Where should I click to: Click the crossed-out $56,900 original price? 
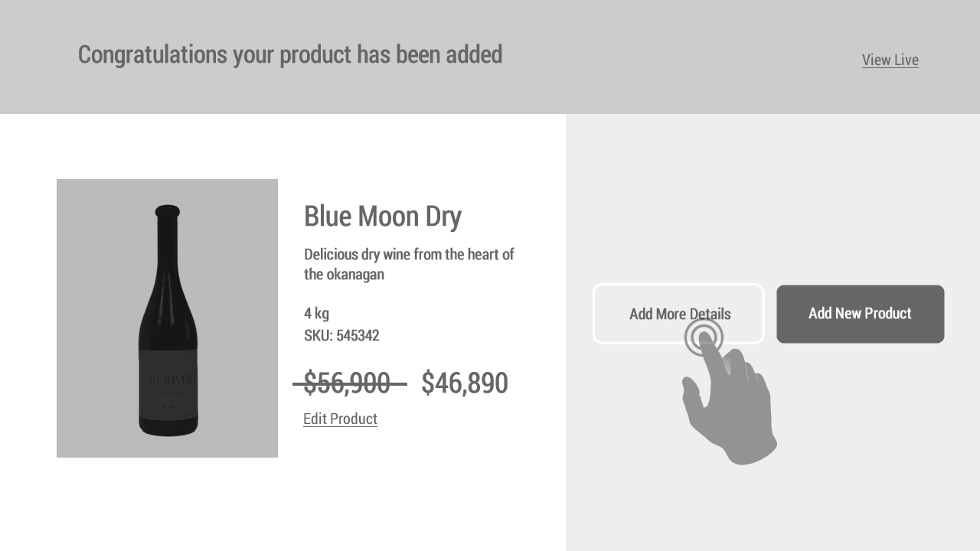(347, 383)
